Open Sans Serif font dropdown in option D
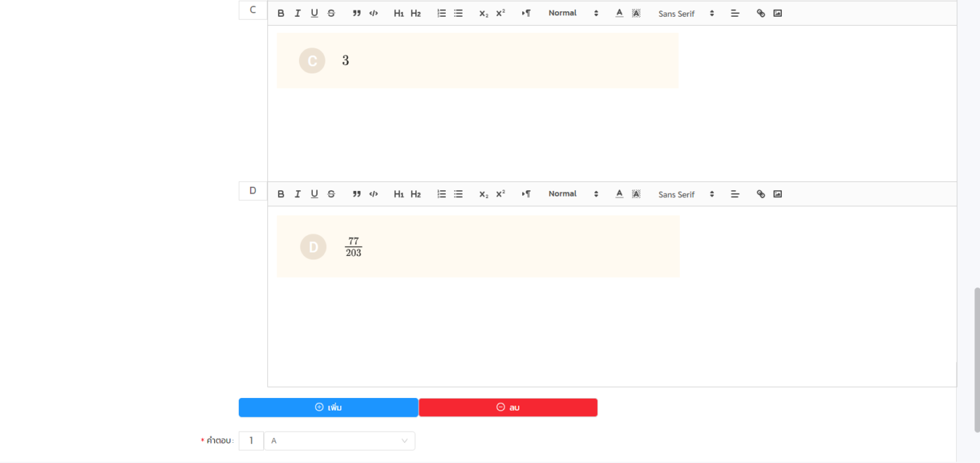 click(686, 194)
